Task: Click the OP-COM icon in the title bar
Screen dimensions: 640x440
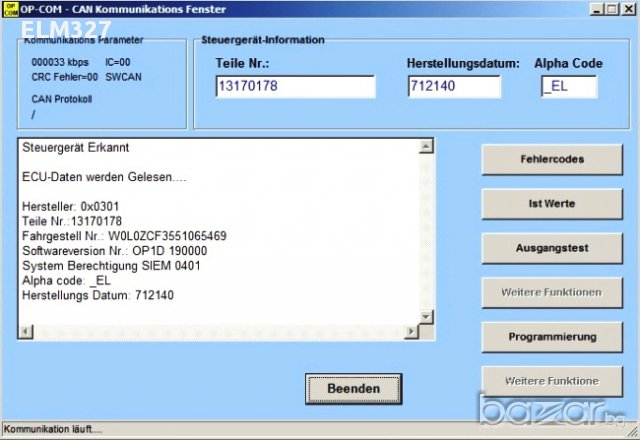Action: pos(9,8)
